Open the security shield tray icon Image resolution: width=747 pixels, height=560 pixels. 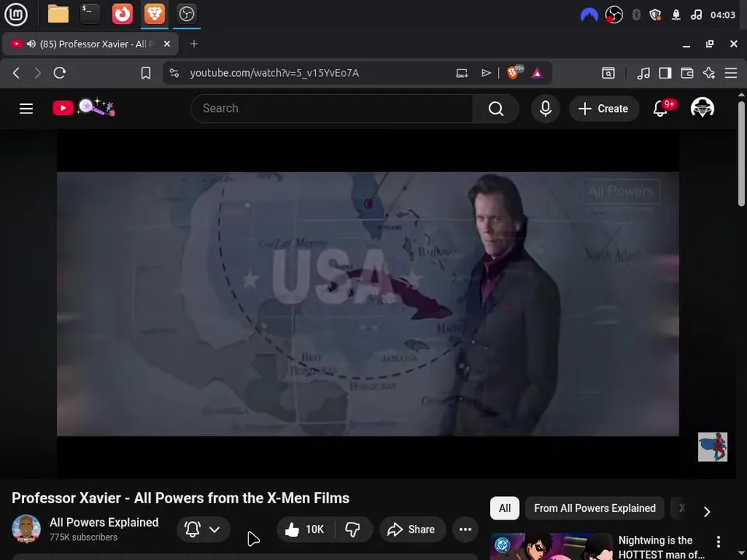(655, 16)
